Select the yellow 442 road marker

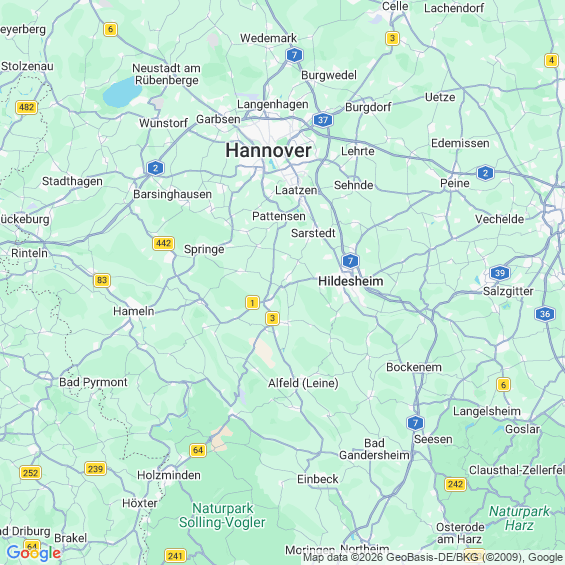[x=164, y=243]
